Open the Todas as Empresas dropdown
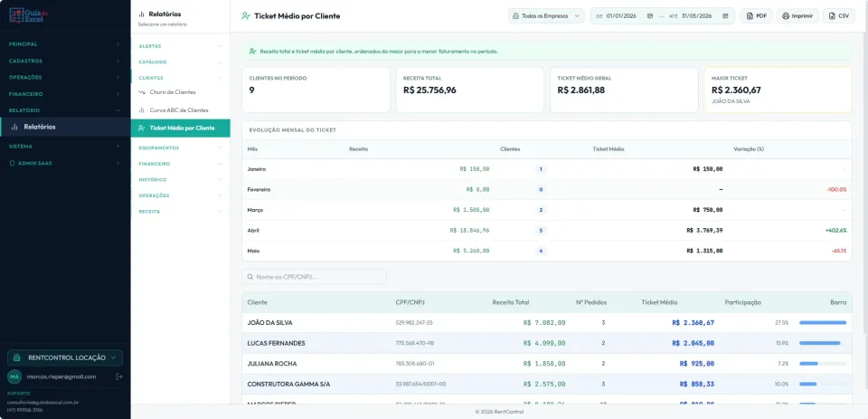This screenshot has height=419, width=868. 546,16
